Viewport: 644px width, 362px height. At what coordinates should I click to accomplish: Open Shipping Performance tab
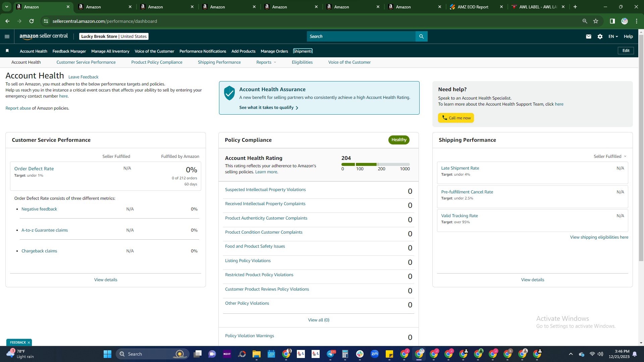tap(219, 62)
